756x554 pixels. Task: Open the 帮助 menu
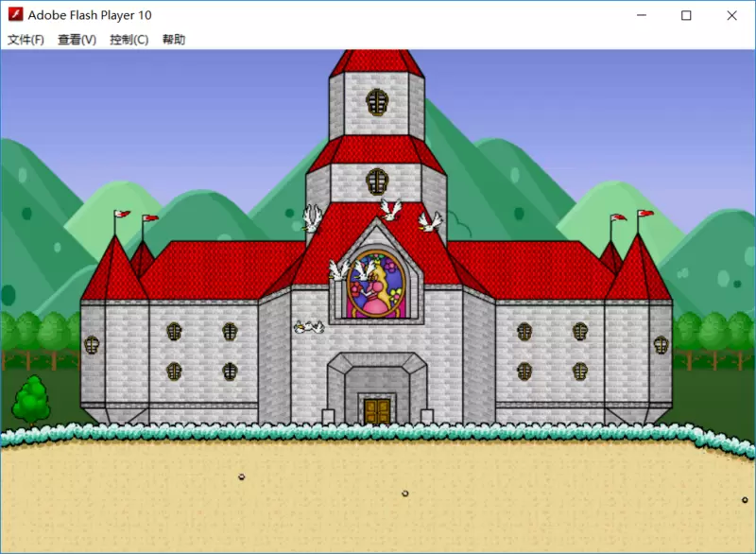point(174,40)
